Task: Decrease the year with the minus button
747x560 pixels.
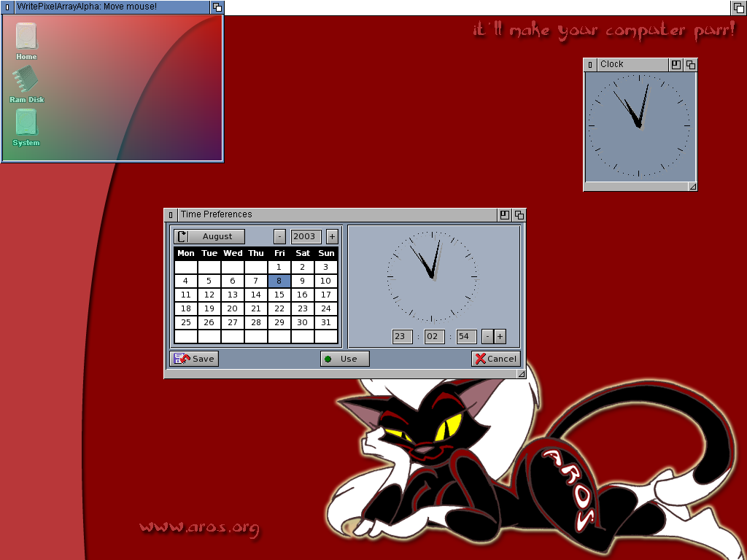Action: 279,237
